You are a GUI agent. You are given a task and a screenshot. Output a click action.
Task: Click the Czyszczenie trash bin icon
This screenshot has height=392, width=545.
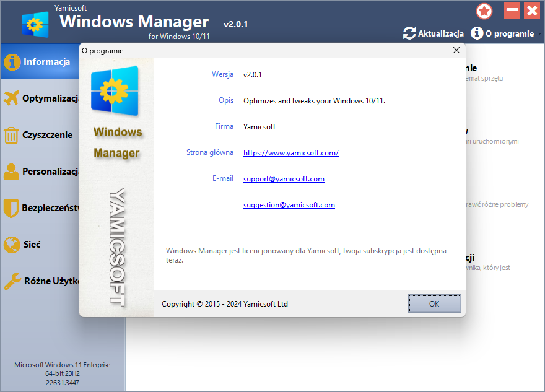(11, 135)
